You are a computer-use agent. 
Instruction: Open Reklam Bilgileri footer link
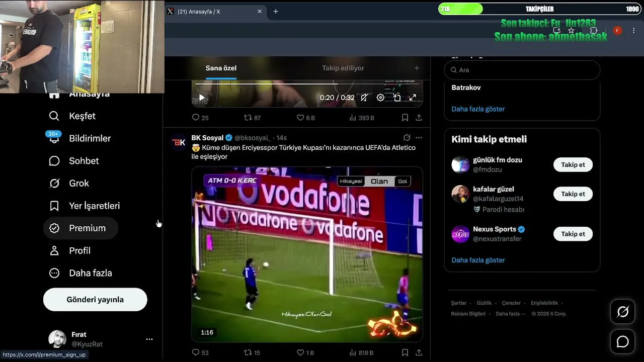[468, 314]
